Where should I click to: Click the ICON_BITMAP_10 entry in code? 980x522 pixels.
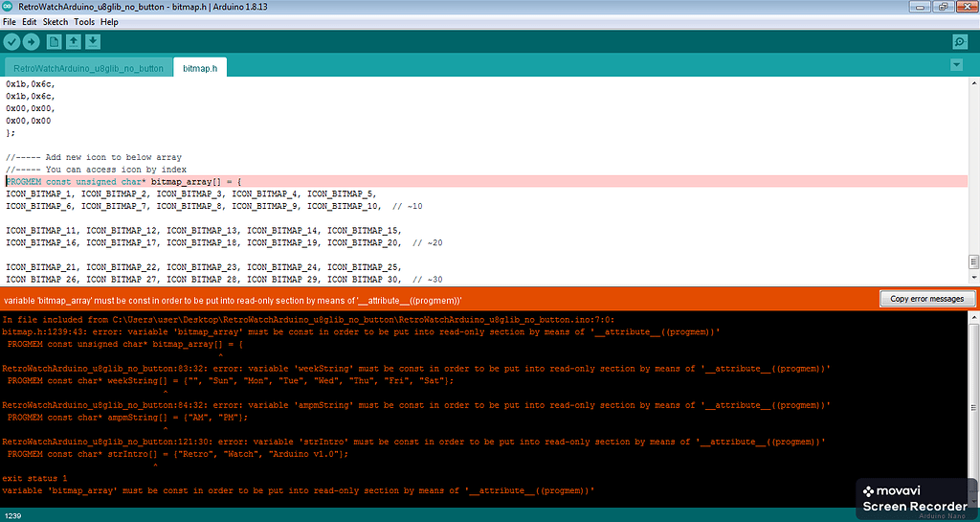pyautogui.click(x=343, y=206)
